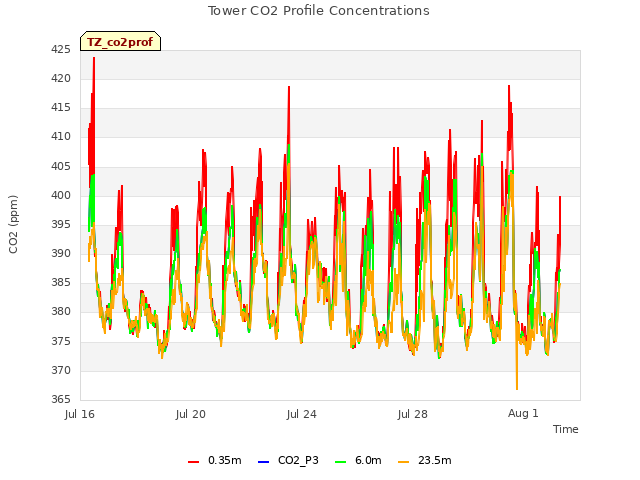Screen dimensions: 640x480
Task: Click the orange 23.5m legend swatch
Action: (x=403, y=462)
